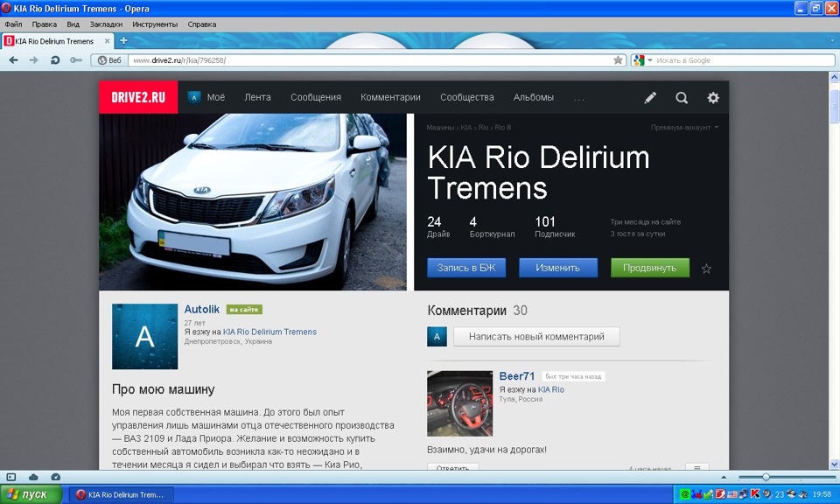Click vertical scrollbar down arrow
Viewport: 840px width, 504px height.
coord(834,465)
